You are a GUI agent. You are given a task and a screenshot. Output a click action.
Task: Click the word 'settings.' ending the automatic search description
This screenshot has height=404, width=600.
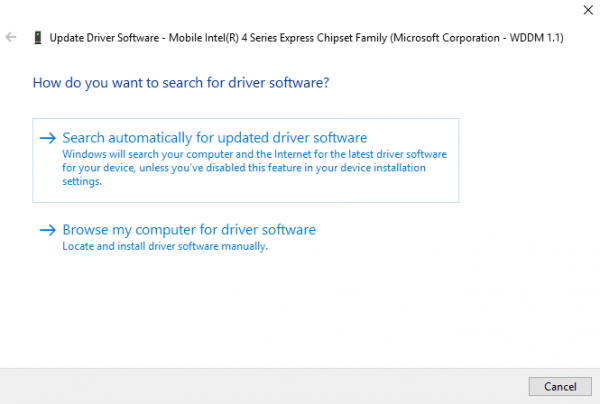(82, 182)
